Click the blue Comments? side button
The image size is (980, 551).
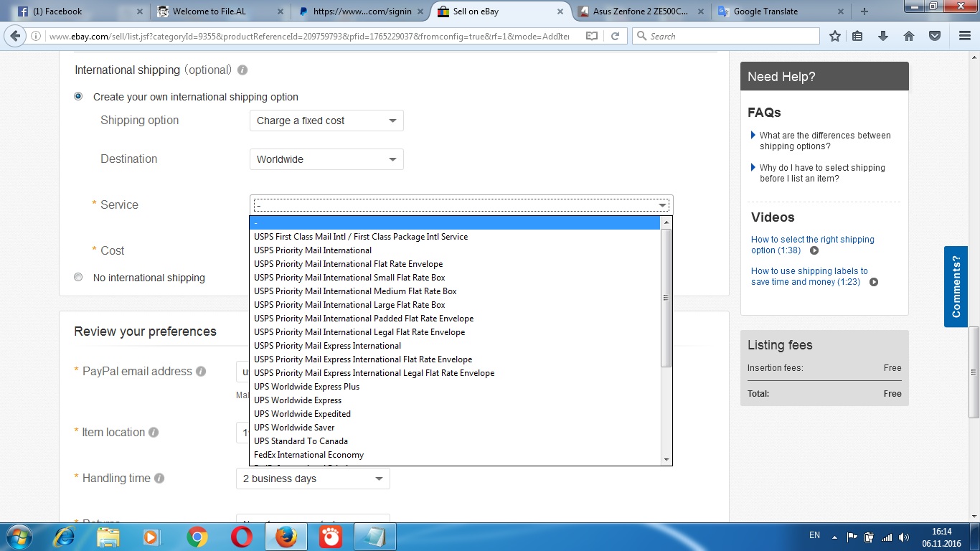coord(956,286)
